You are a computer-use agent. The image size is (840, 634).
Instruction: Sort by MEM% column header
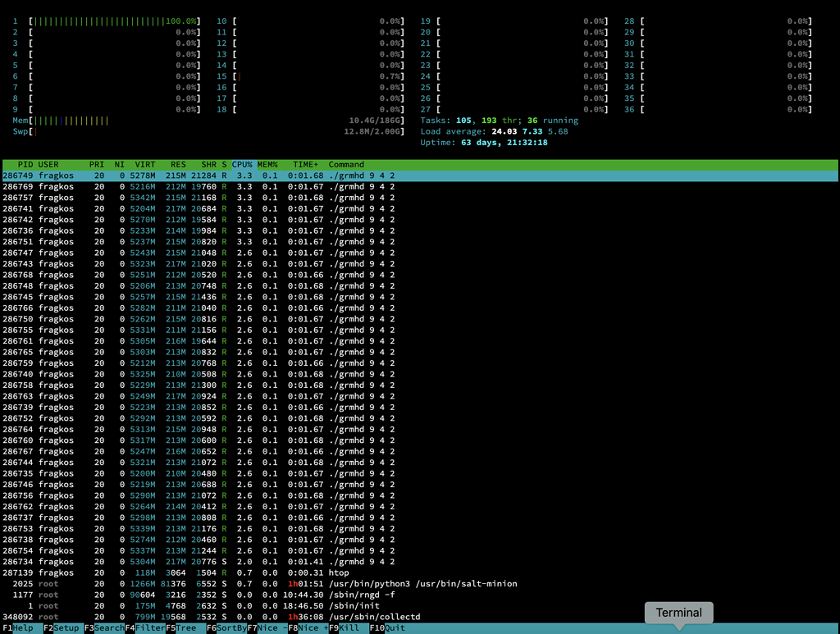(267, 164)
